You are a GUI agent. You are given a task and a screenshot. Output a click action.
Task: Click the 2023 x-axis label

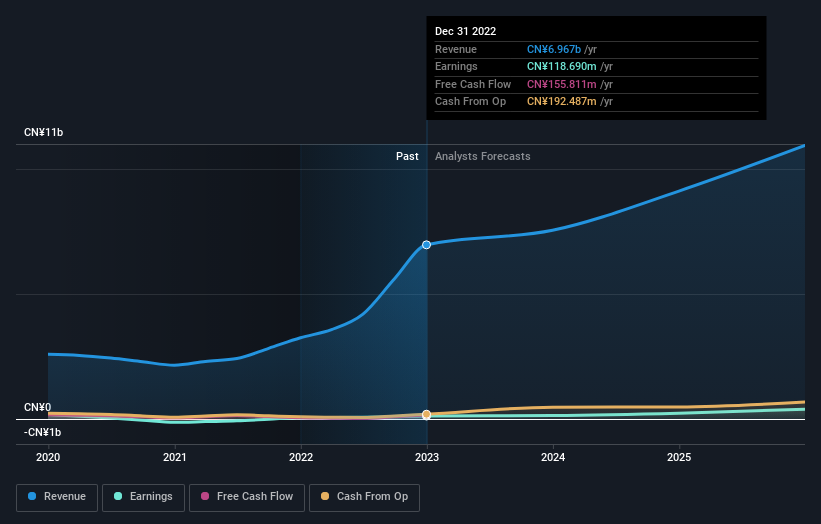(427, 457)
